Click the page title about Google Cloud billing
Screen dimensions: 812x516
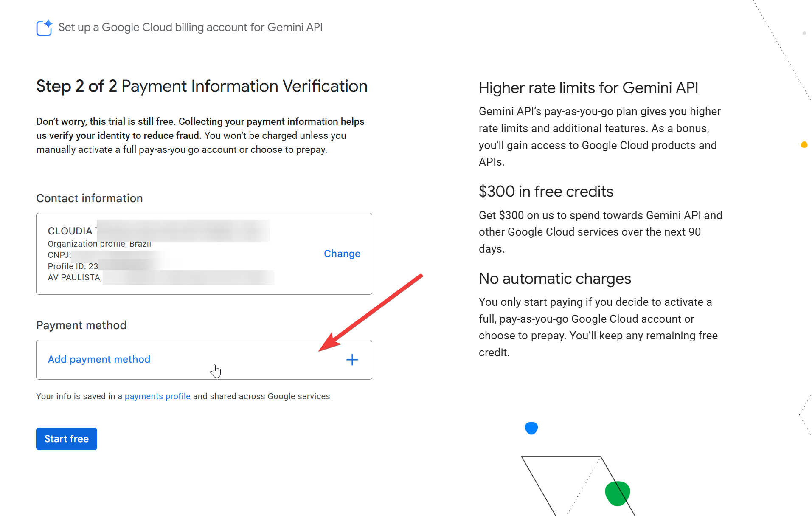[x=191, y=27]
